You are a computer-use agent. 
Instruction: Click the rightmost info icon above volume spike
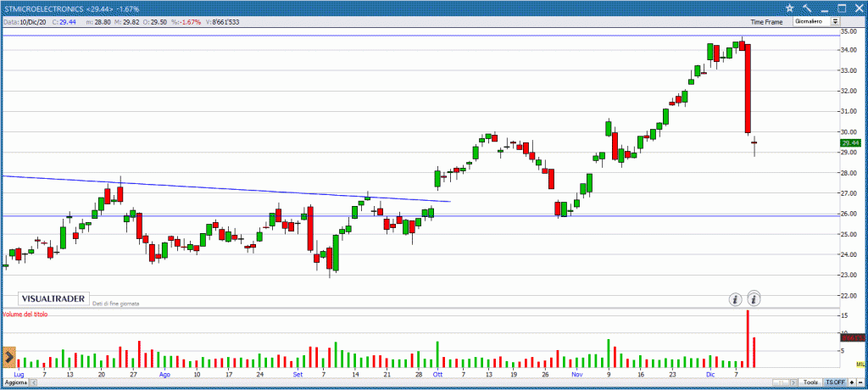(x=754, y=299)
